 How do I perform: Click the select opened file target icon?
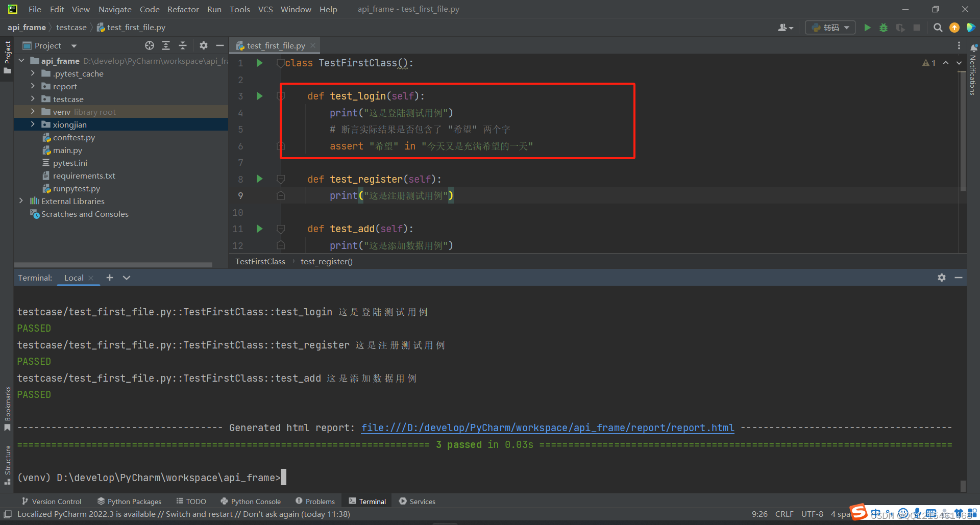pos(150,45)
